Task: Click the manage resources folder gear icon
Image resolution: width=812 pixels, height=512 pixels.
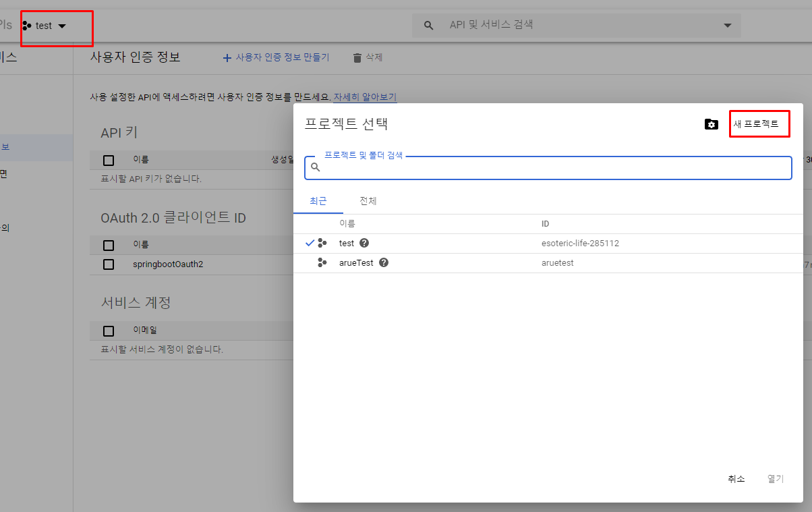Action: point(711,124)
